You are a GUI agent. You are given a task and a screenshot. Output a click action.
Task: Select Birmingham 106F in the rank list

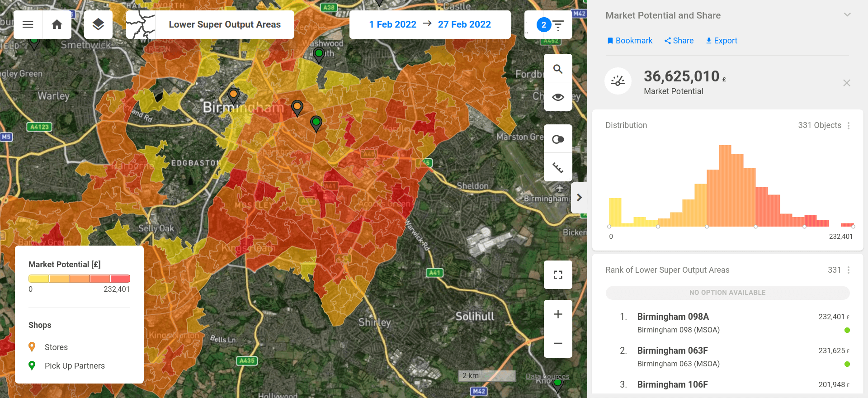coord(727,384)
